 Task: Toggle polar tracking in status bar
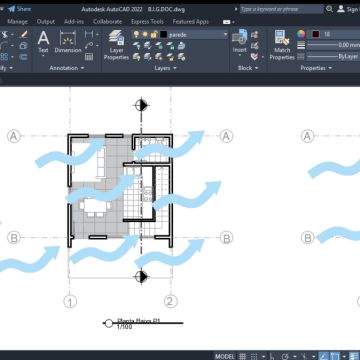(x=285, y=356)
